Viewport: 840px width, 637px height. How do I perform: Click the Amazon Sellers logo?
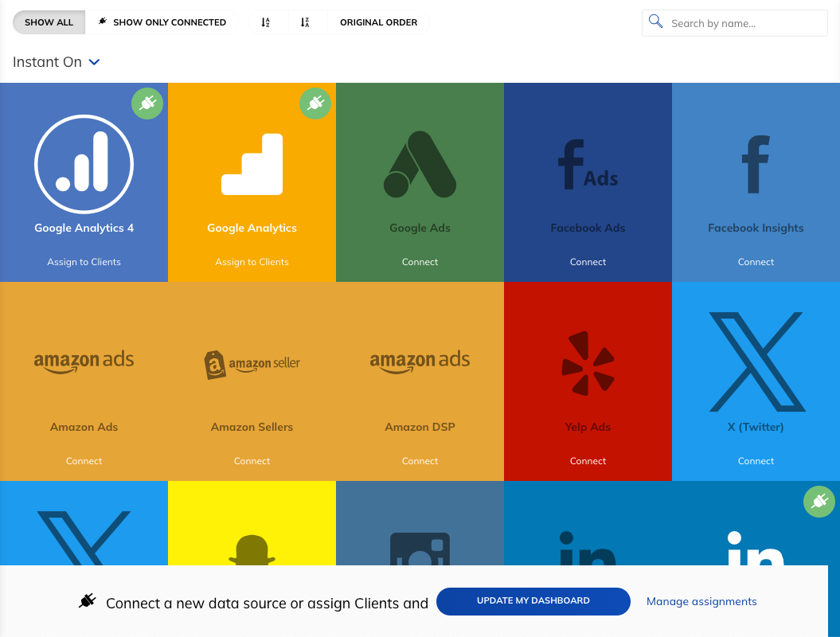(252, 365)
